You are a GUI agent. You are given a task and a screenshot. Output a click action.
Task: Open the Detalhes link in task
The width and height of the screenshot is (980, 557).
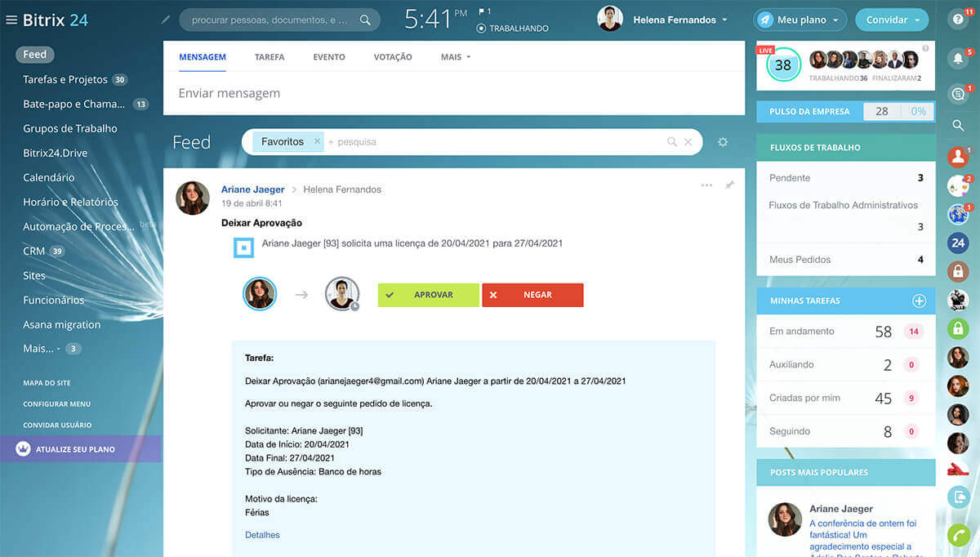tap(262, 535)
